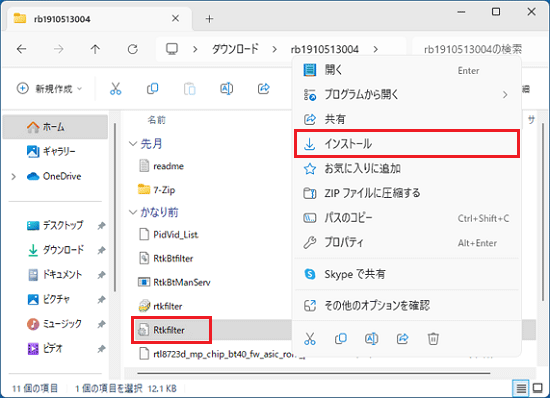Click the Paste icon in the toolbar
Screen dimensions: 550x398
click(x=189, y=89)
